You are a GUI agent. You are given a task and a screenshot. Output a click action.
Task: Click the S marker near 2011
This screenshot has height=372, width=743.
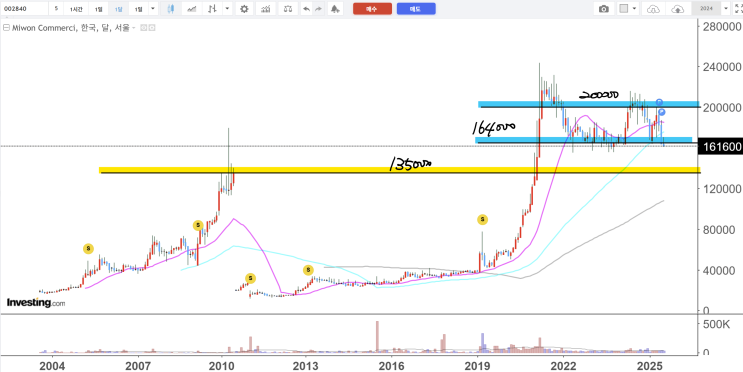pyautogui.click(x=250, y=278)
